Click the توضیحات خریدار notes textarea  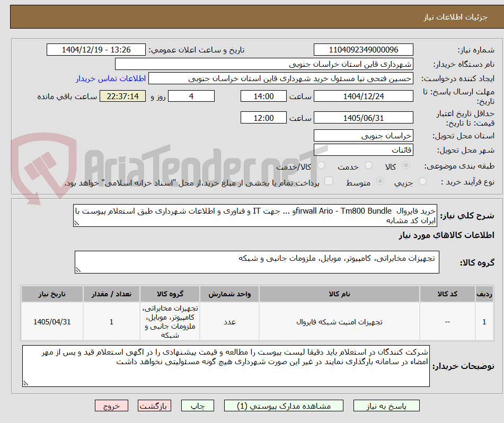coord(226,366)
